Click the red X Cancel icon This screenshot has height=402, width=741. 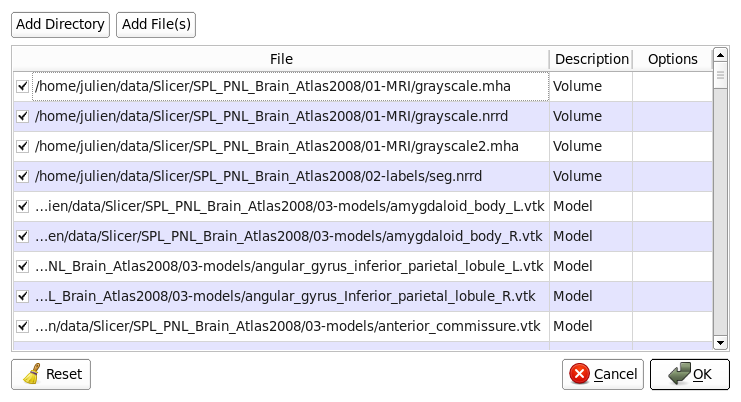point(579,374)
